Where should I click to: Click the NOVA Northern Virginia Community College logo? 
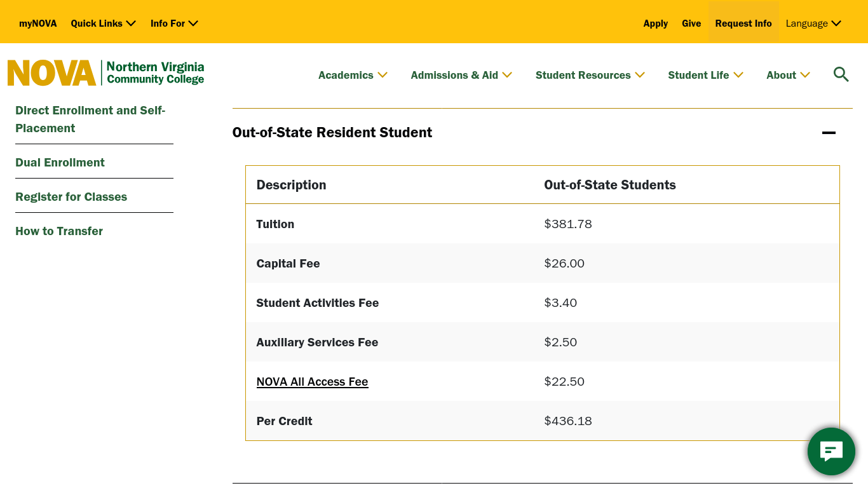pyautogui.click(x=106, y=73)
